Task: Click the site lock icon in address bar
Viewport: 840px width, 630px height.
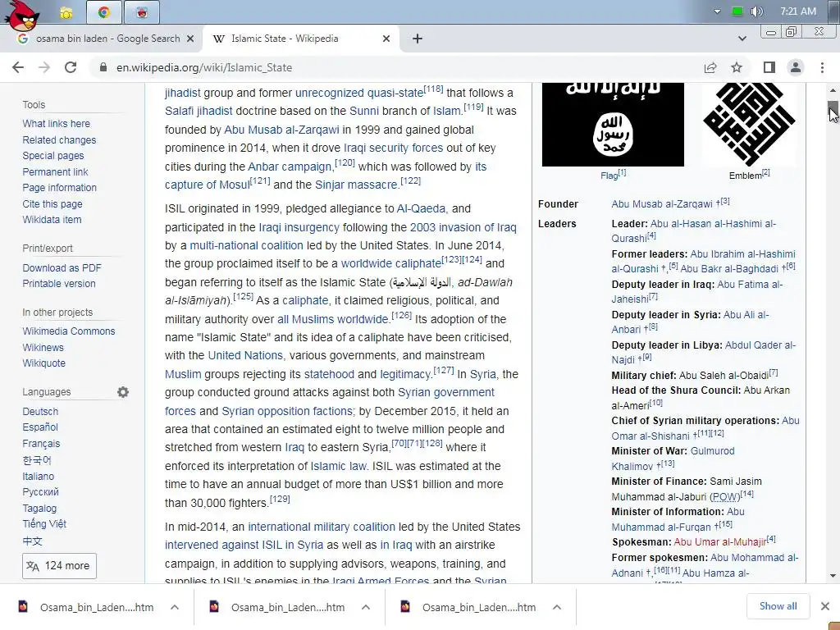Action: 103,67
